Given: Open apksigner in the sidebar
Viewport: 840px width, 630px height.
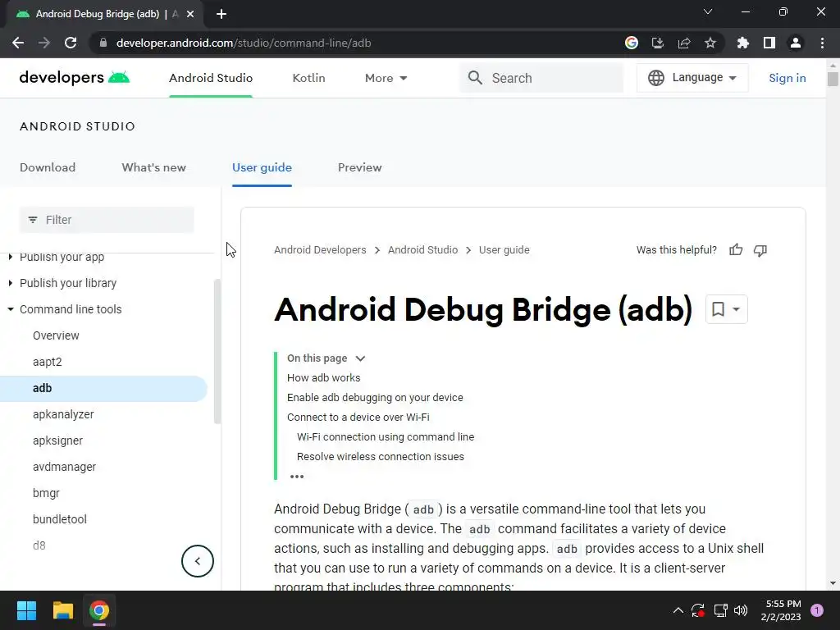Looking at the screenshot, I should [57, 441].
